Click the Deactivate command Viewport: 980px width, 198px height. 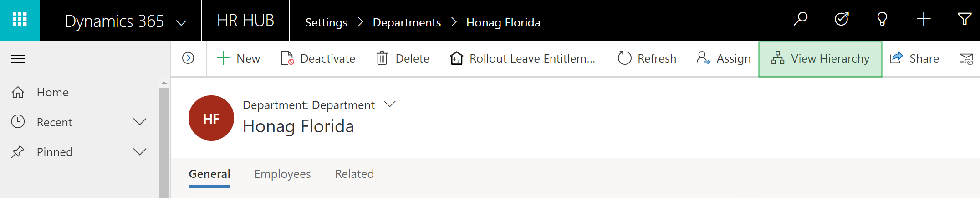click(318, 59)
